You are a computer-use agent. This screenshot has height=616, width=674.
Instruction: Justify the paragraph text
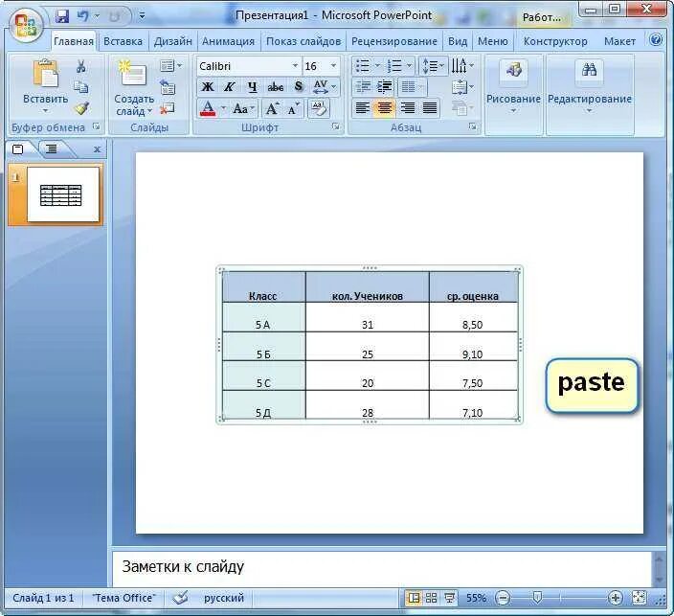pos(430,108)
